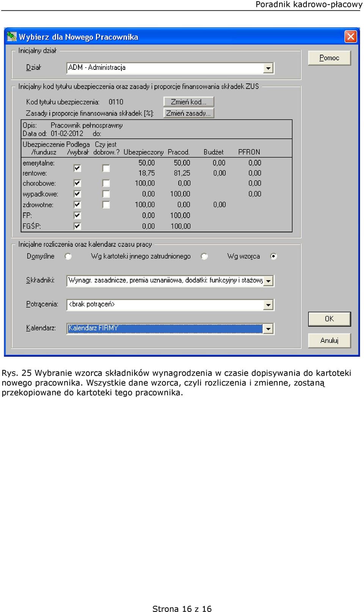364x612 pixels.
Task: Expand the Składniki dropdown arrow
Action: pos(268,281)
